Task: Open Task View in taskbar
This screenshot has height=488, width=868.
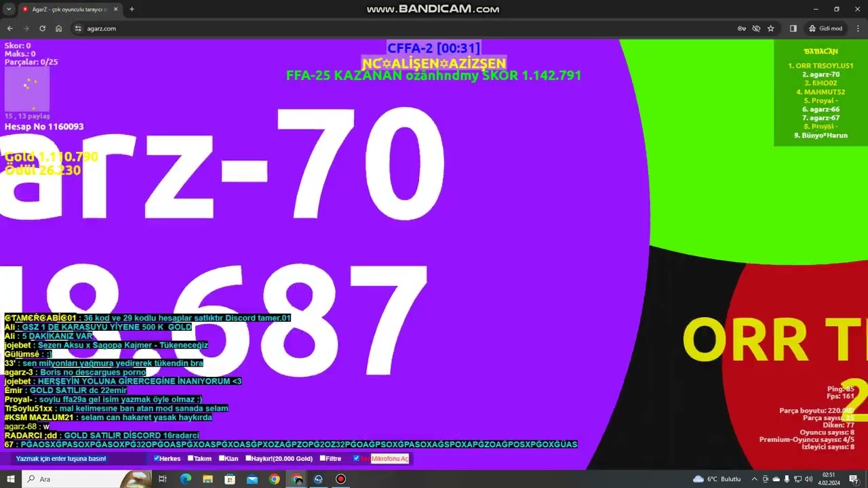Action: (163, 479)
